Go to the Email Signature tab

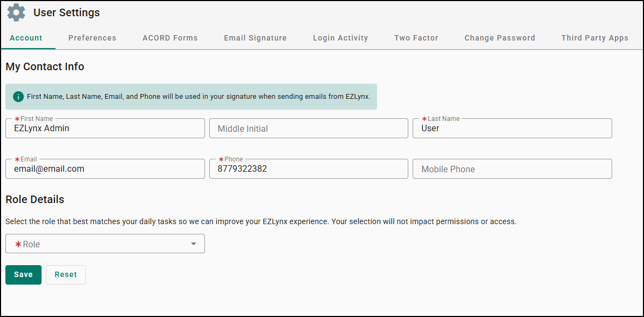click(256, 38)
